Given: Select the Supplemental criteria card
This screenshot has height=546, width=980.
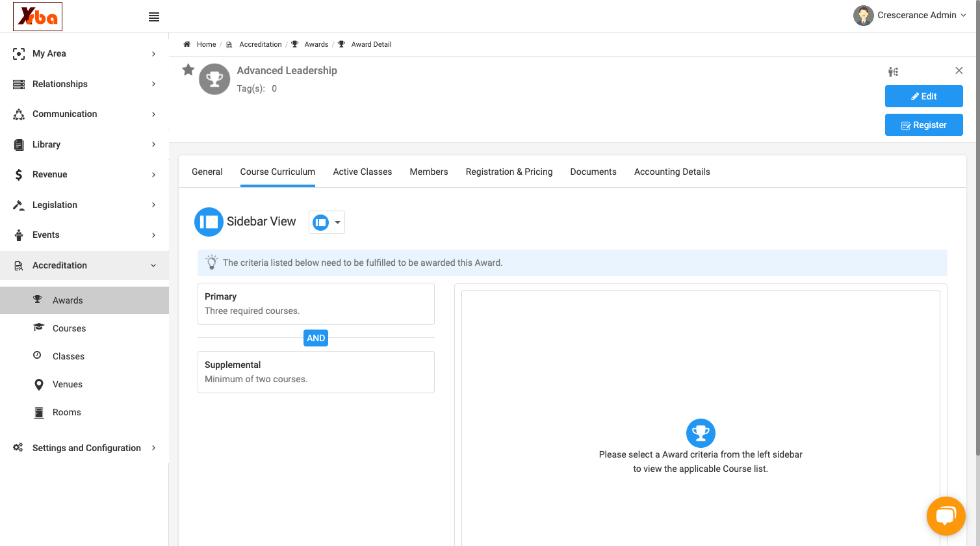Looking at the screenshot, I should pos(316,372).
